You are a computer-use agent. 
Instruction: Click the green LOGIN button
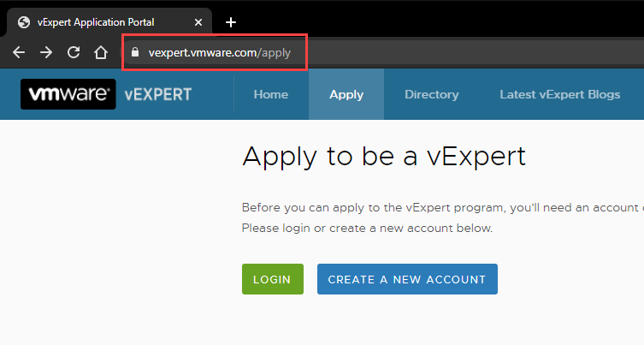(273, 279)
